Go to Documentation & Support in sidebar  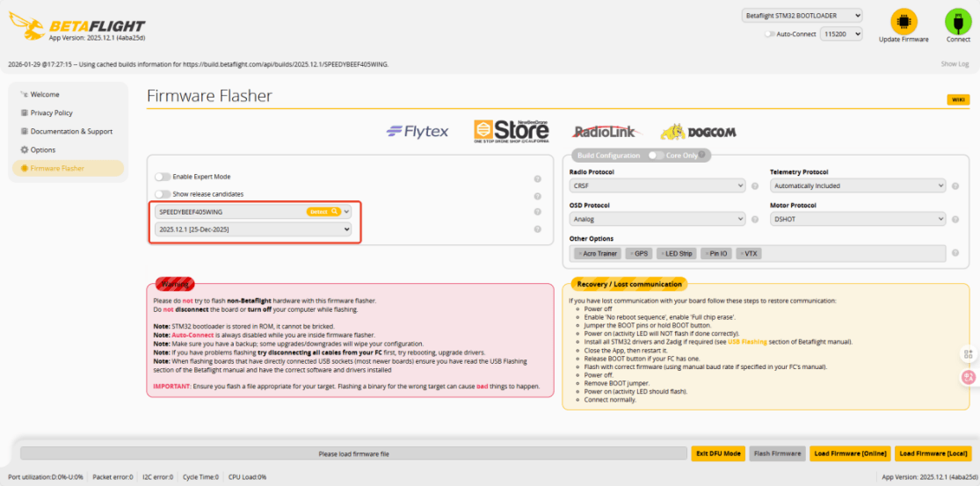[71, 131]
